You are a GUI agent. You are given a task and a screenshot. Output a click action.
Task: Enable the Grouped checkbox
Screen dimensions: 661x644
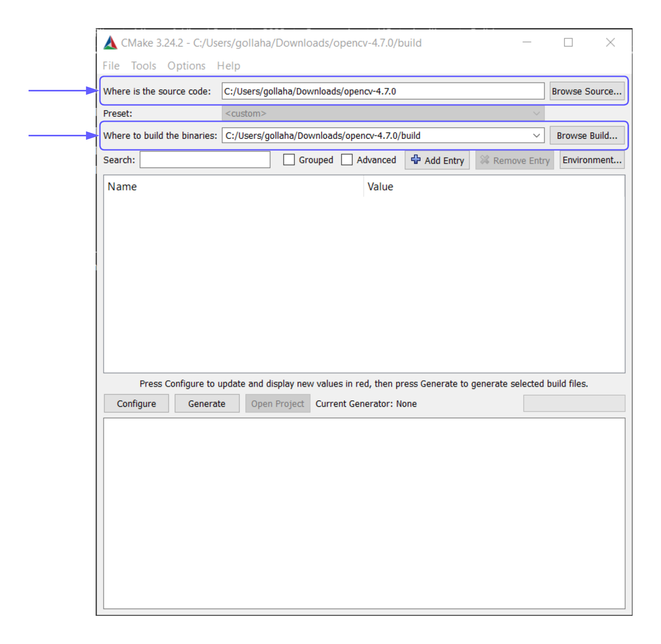click(x=289, y=160)
